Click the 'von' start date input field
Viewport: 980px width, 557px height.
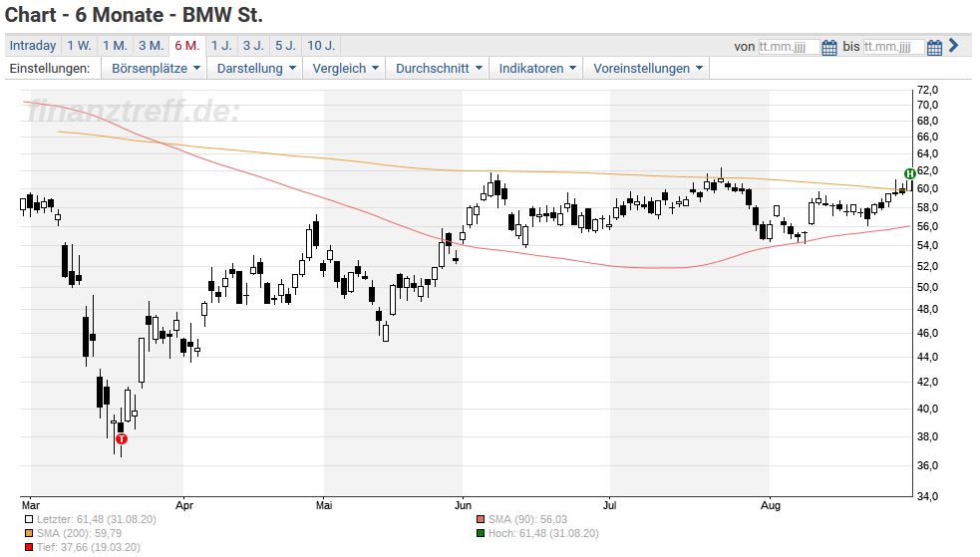pos(789,47)
